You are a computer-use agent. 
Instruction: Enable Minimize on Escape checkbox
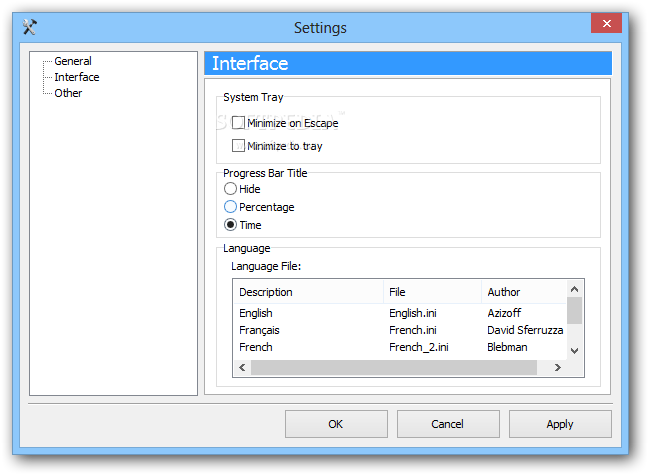(238, 123)
